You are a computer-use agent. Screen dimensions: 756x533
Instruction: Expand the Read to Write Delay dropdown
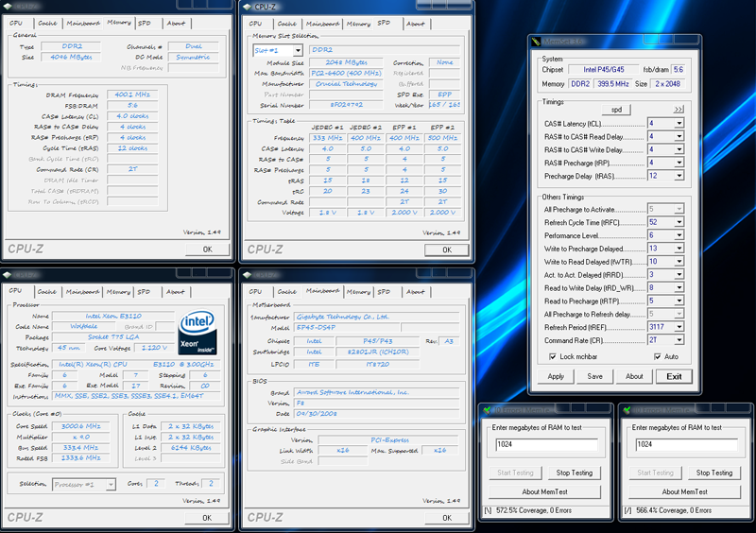(x=679, y=287)
